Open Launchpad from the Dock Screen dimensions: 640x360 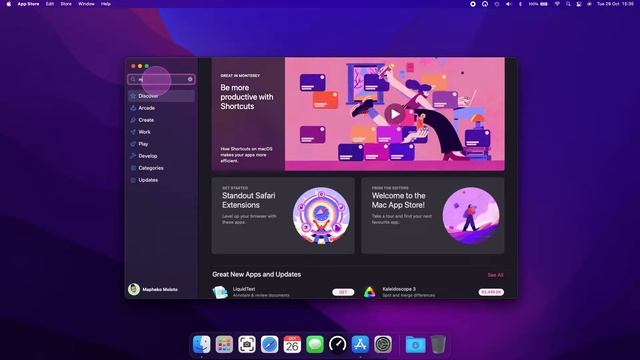point(224,344)
